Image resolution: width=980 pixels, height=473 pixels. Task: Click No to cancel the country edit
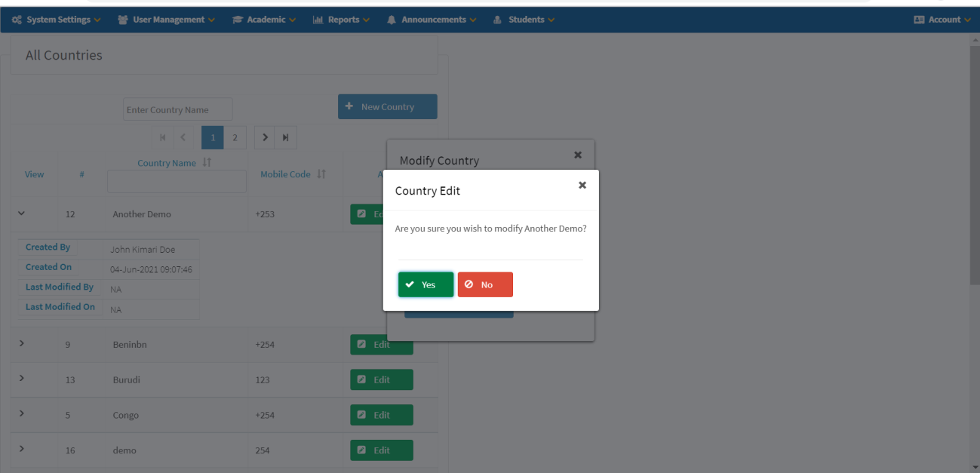tap(485, 284)
